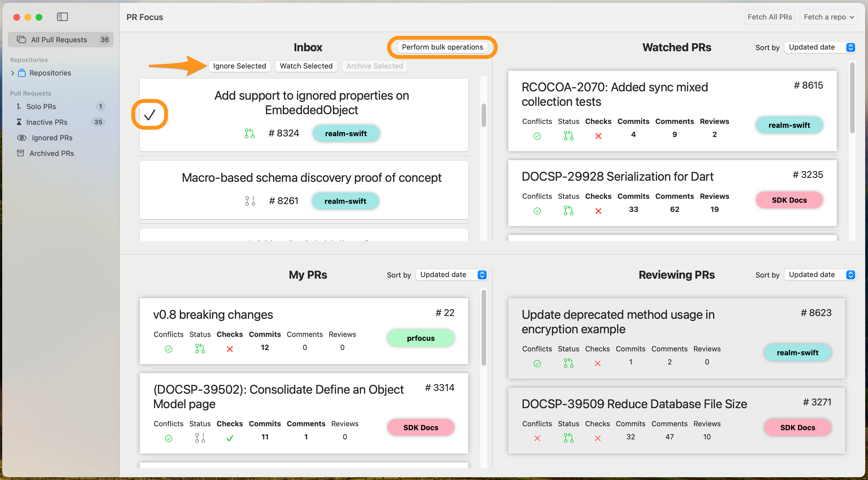Image resolution: width=868 pixels, height=480 pixels.
Task: Open Inactive PRs list
Action: [x=61, y=122]
